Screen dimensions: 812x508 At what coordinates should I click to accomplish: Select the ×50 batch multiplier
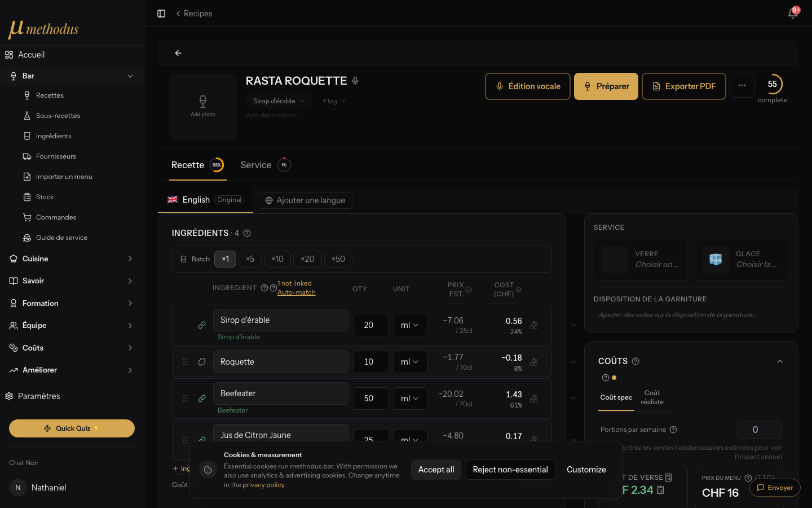[x=338, y=259]
